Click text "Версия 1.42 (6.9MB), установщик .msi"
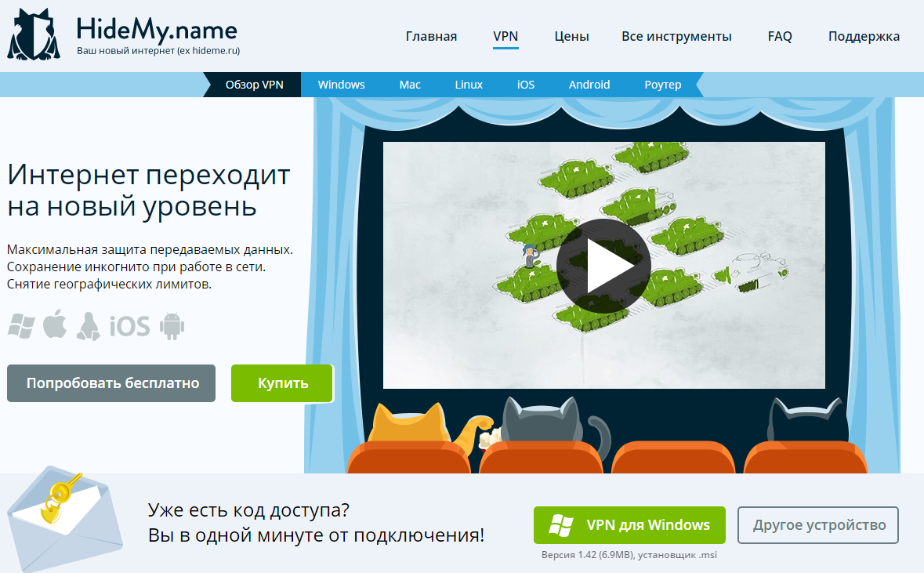 tap(629, 555)
